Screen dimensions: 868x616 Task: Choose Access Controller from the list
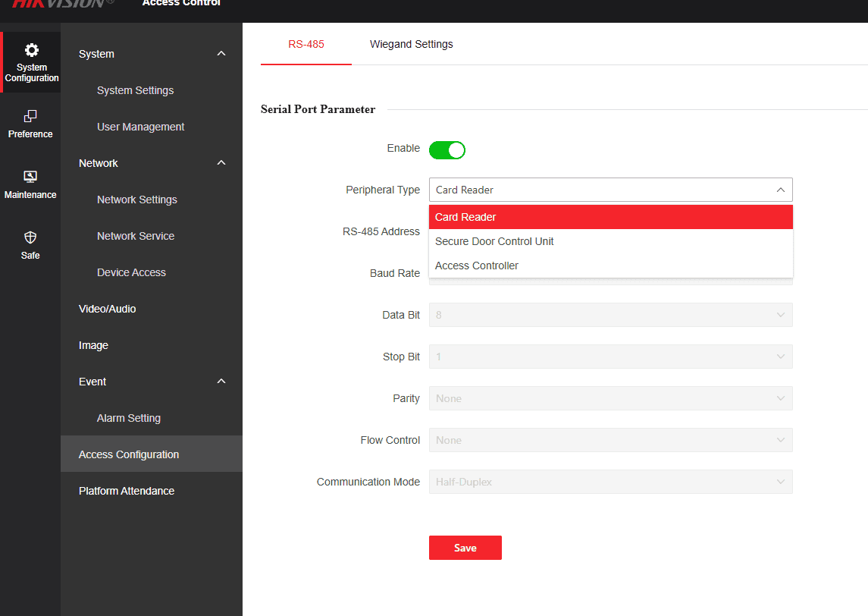coord(477,266)
